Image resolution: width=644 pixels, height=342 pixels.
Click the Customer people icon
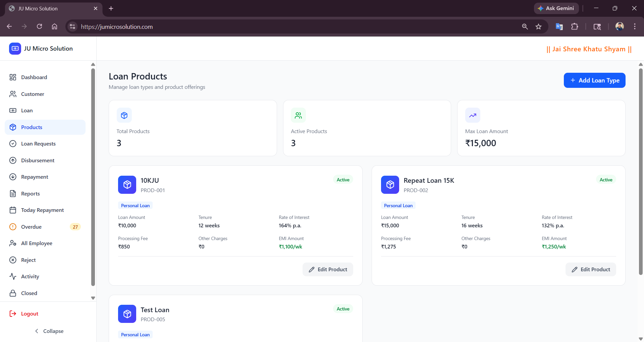13,94
